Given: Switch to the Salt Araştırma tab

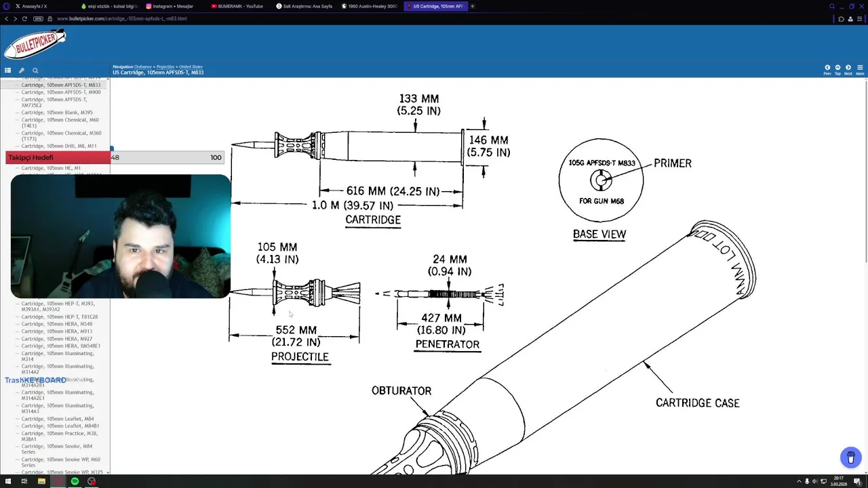Looking at the screenshot, I should (304, 6).
